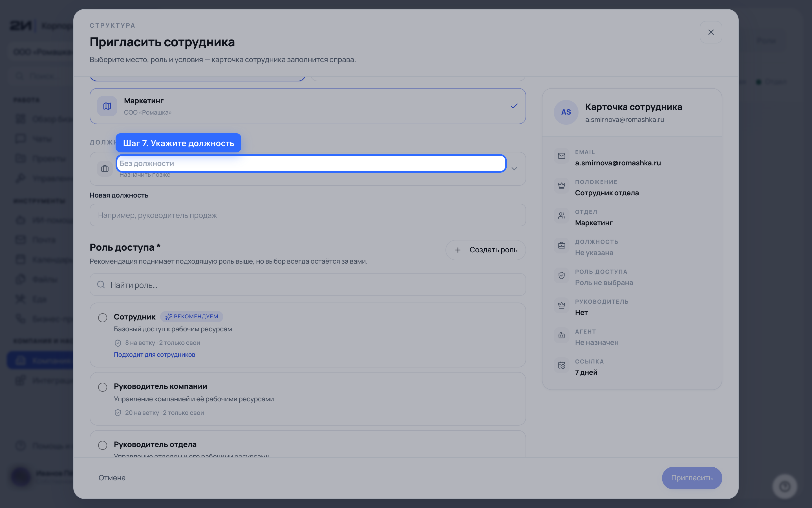Click the Маркетинг value under Отдел
812x508 pixels.
593,223
